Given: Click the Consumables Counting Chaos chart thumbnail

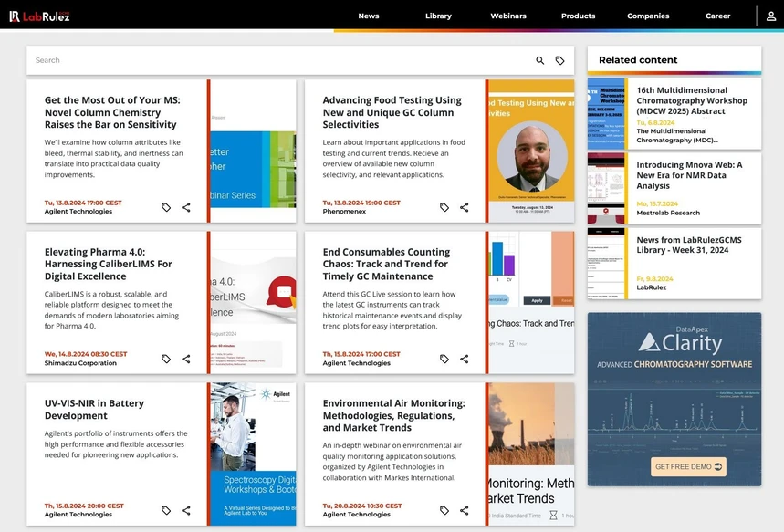Looking at the screenshot, I should pos(531,302).
